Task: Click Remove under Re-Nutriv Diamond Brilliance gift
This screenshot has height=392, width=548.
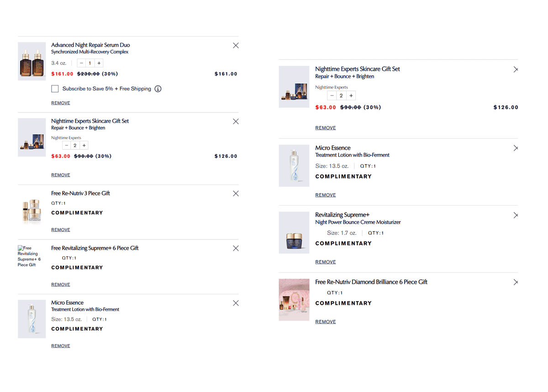Action: tap(326, 322)
